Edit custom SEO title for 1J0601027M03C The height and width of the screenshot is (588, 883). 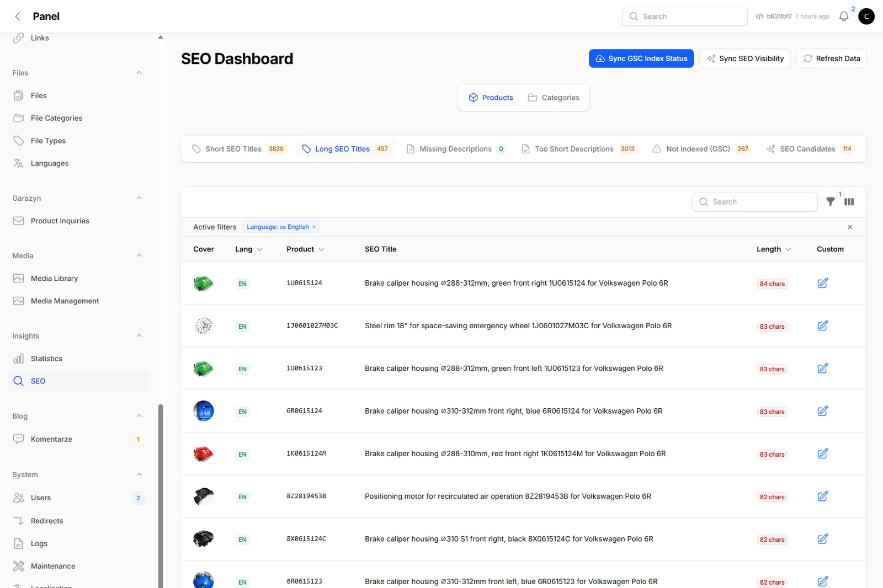823,325
